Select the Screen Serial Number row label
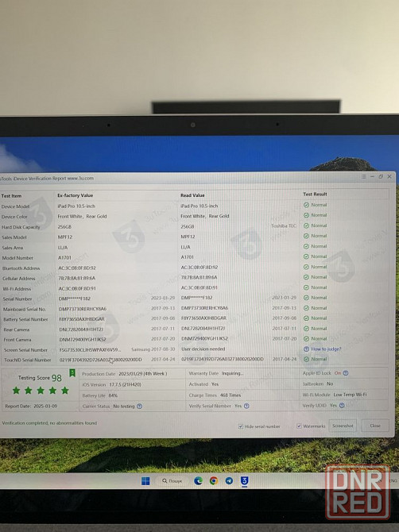 click(x=25, y=350)
